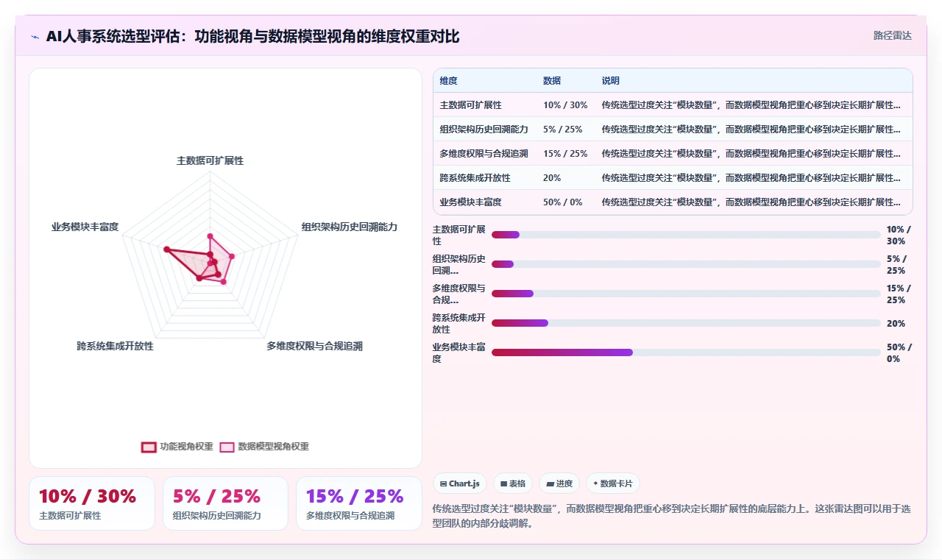The width and height of the screenshot is (942, 560).
Task: Click the 业务模块丰富度 radar axis label
Action: [85, 227]
